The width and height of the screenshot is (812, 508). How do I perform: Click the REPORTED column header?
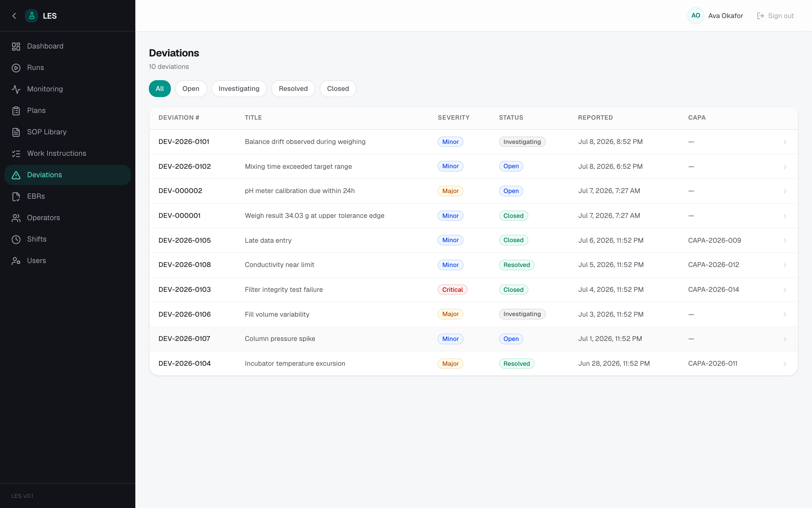coord(595,118)
